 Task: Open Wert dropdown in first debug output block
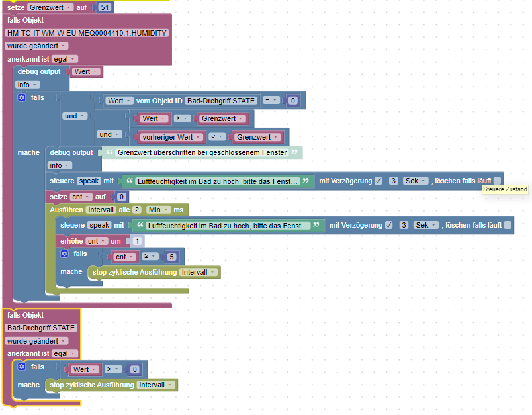tap(87, 71)
